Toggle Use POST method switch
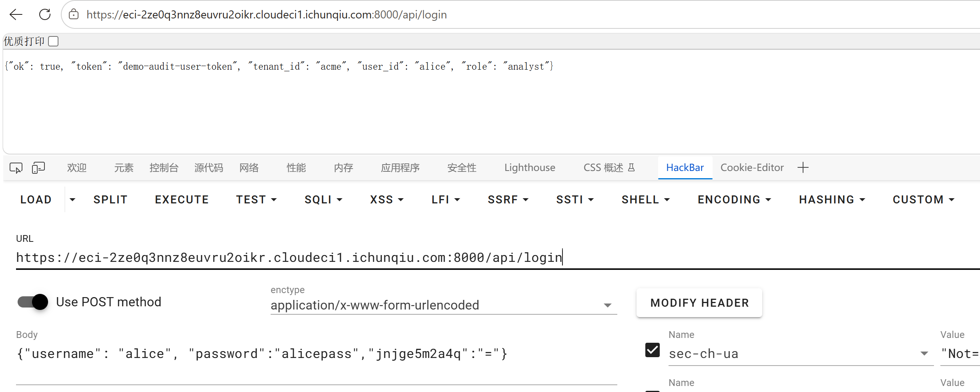 click(33, 302)
